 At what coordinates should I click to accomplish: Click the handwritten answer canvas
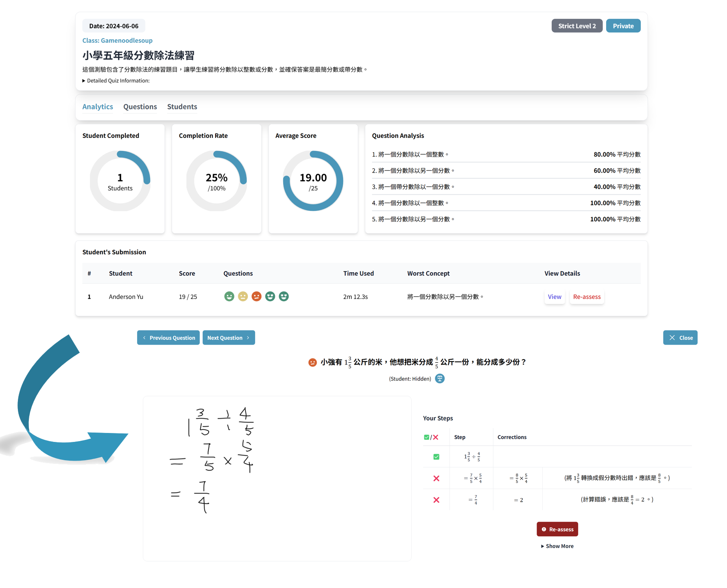[277, 478]
